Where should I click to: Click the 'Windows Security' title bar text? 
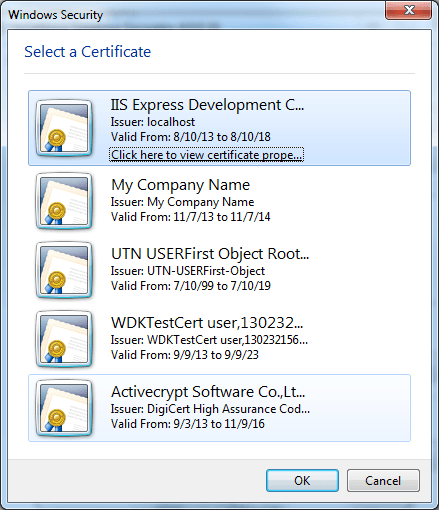(x=56, y=15)
